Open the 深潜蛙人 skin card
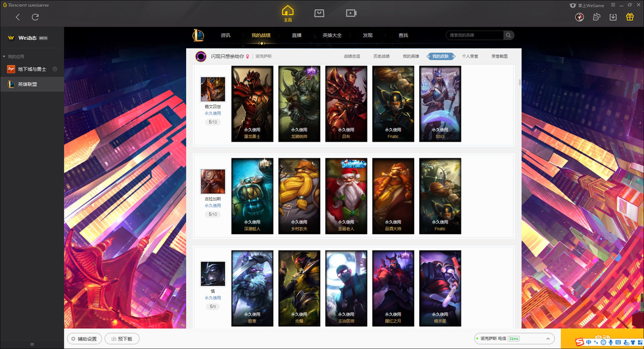644x349 pixels. pos(252,196)
